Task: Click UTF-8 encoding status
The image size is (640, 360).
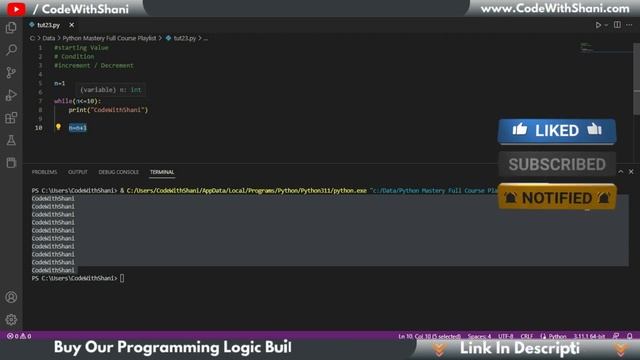Action: (506, 336)
